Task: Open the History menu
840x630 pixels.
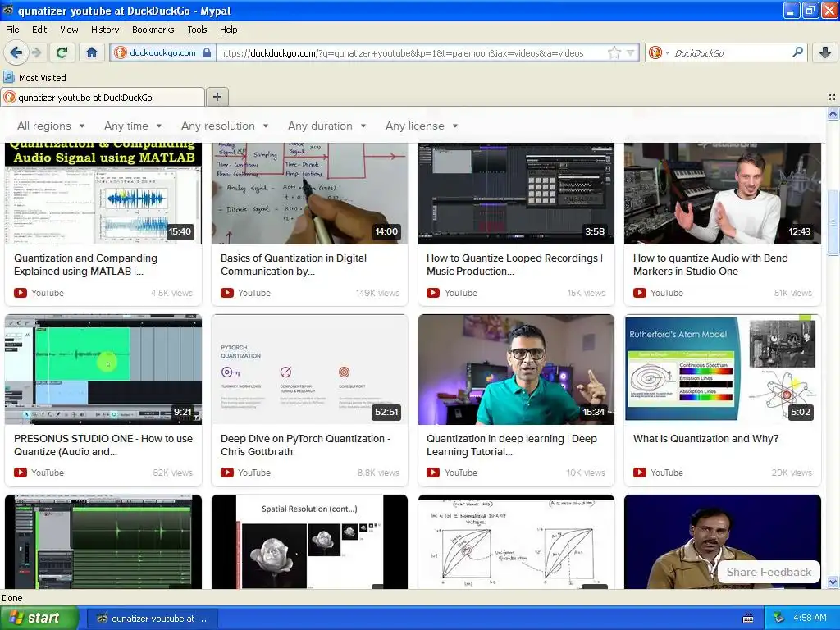Action: click(x=104, y=30)
